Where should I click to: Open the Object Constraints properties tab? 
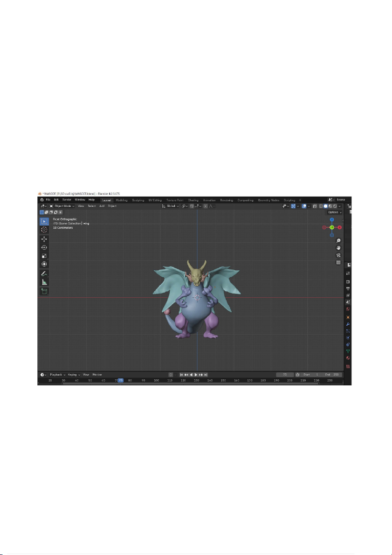pyautogui.click(x=348, y=344)
